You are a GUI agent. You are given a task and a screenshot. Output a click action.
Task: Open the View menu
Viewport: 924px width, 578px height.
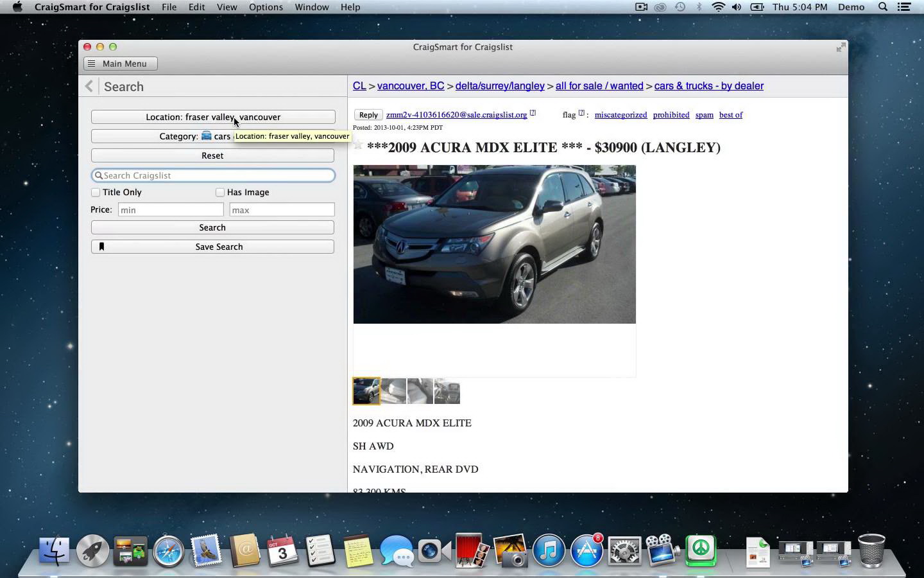click(227, 7)
